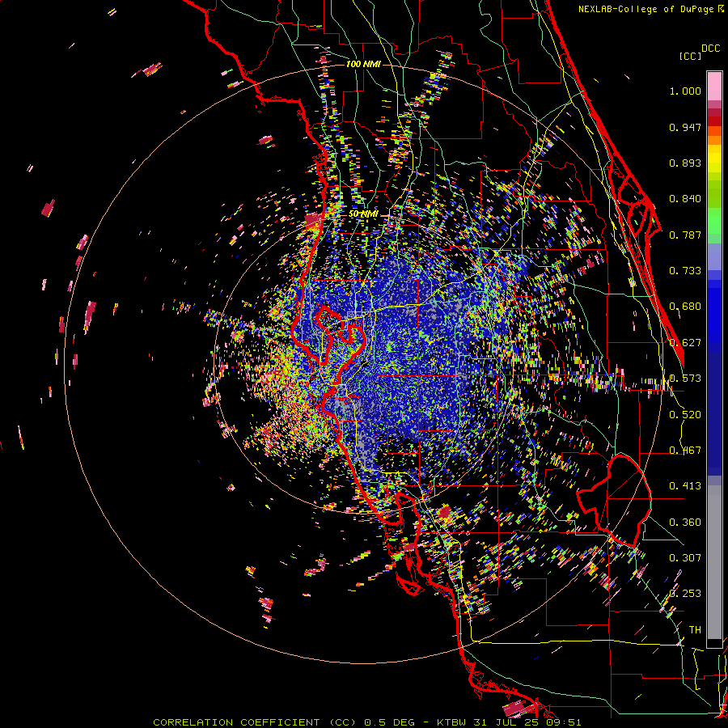Click the 0.787 color scale value
Viewport: 728px width, 728px height.
coord(685,235)
